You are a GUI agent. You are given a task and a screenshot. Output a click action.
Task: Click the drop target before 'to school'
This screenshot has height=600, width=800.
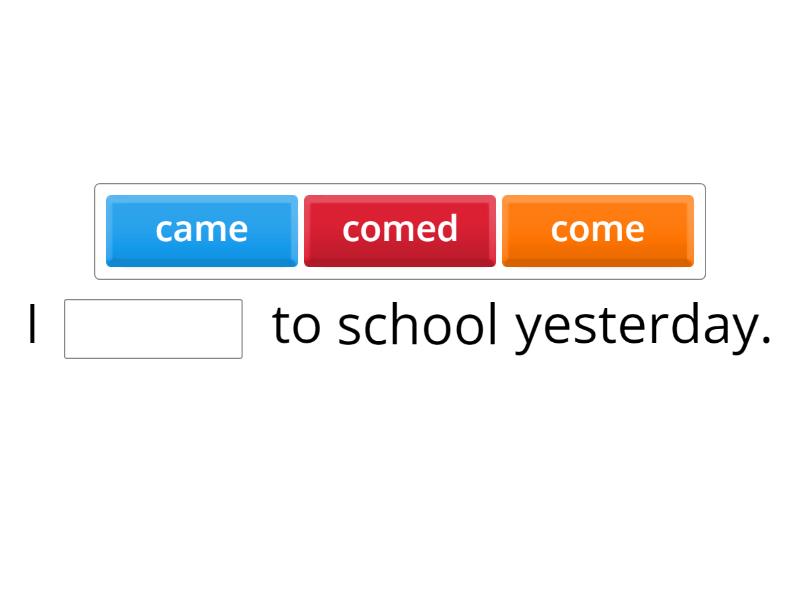(x=153, y=328)
